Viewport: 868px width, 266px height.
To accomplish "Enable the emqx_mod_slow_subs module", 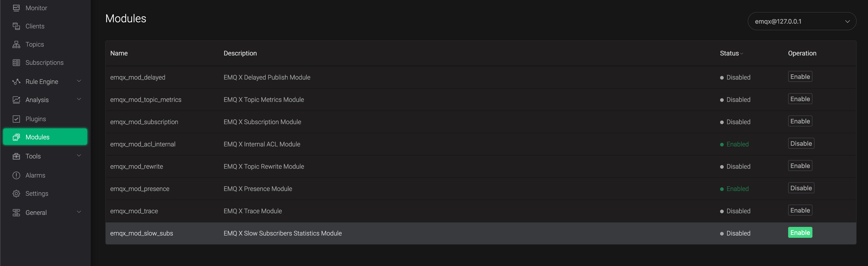I will point(799,233).
